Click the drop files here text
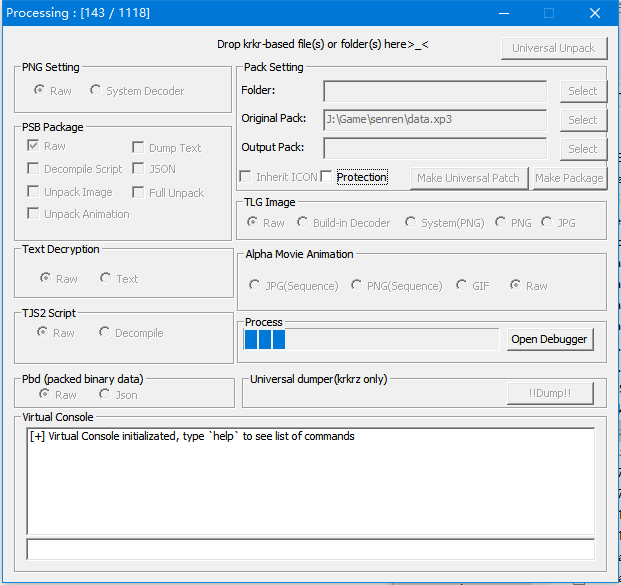The height and width of the screenshot is (585, 621). coord(322,44)
